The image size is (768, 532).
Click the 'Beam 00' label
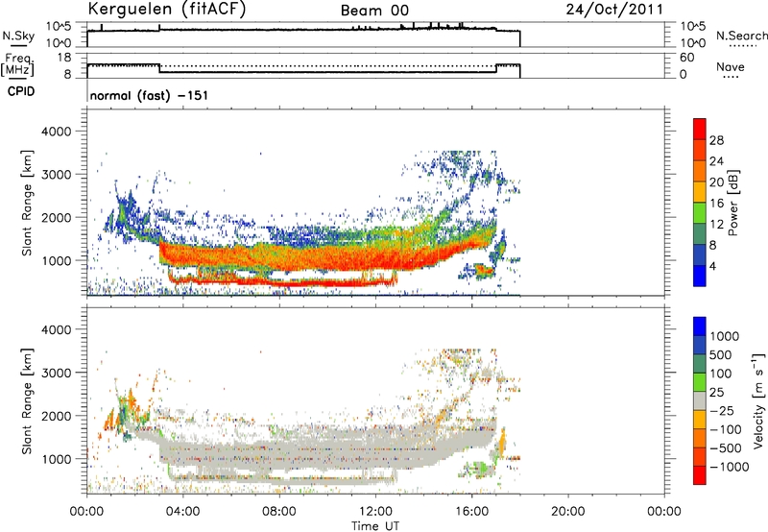(x=374, y=11)
